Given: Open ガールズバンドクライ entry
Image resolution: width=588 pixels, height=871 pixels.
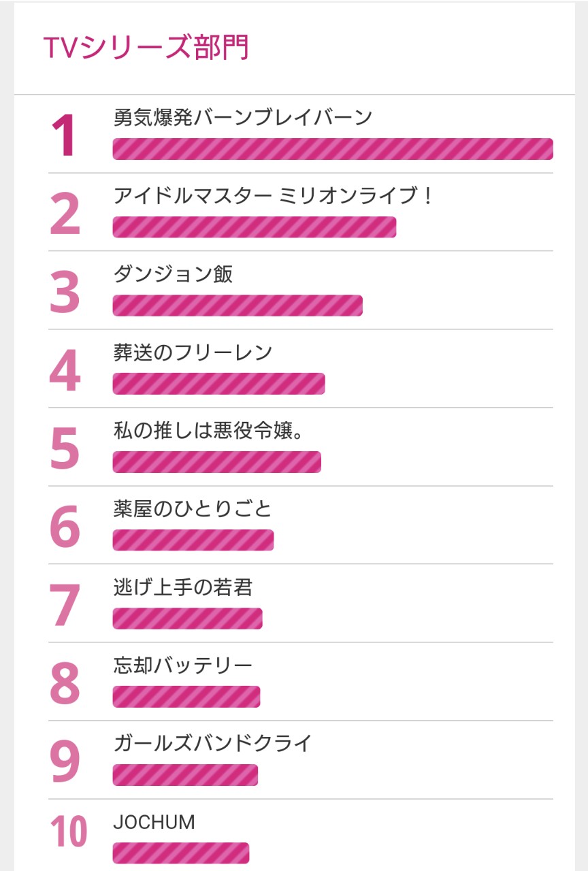Looking at the screenshot, I should pyautogui.click(x=212, y=744).
